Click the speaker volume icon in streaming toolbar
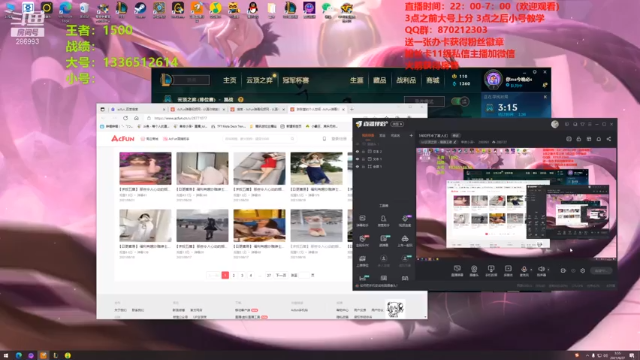The height and width of the screenshot is (360, 640). (x=541, y=269)
